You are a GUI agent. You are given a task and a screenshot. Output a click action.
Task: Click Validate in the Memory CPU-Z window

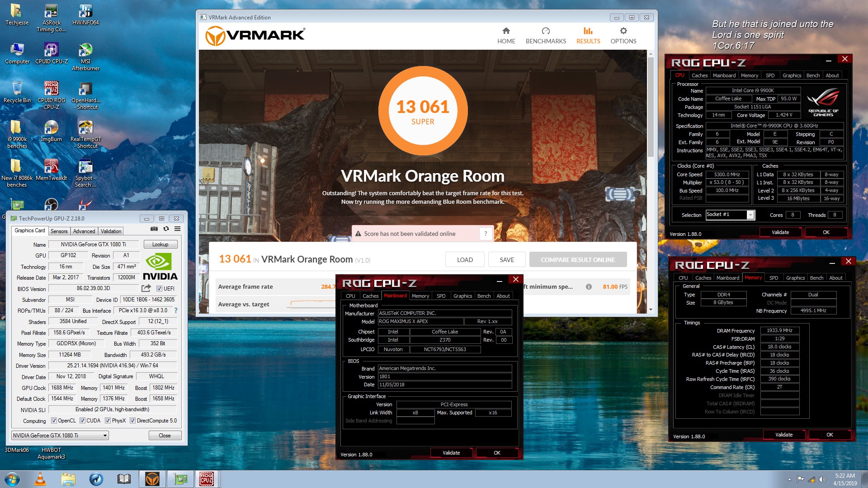click(x=784, y=435)
